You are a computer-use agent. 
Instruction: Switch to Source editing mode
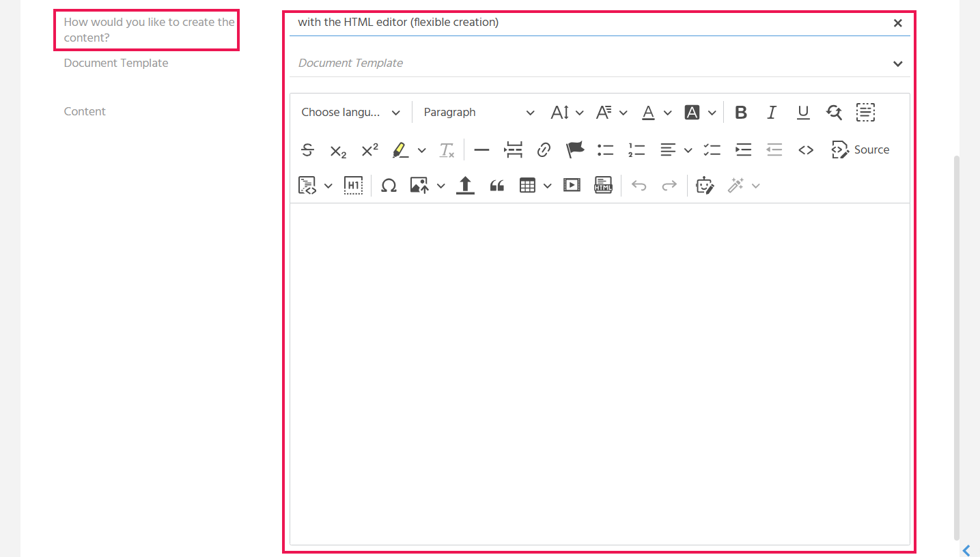point(860,150)
